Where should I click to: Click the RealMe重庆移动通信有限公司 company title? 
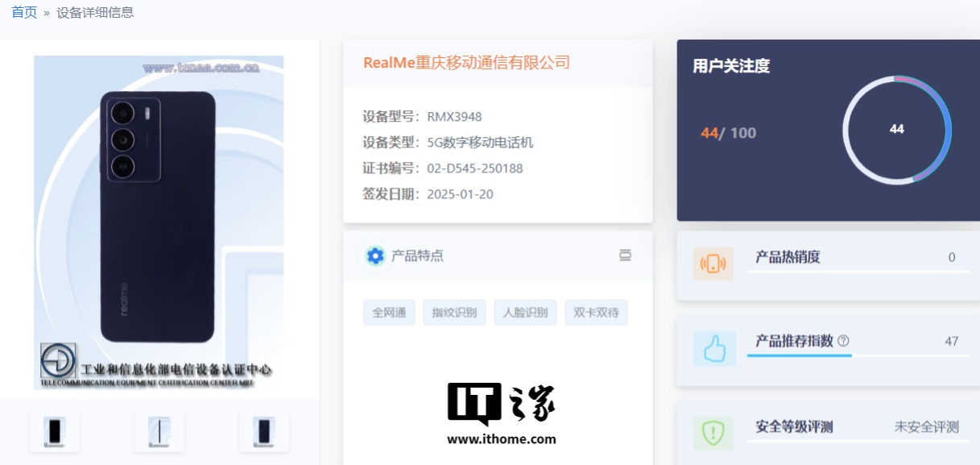pyautogui.click(x=466, y=63)
